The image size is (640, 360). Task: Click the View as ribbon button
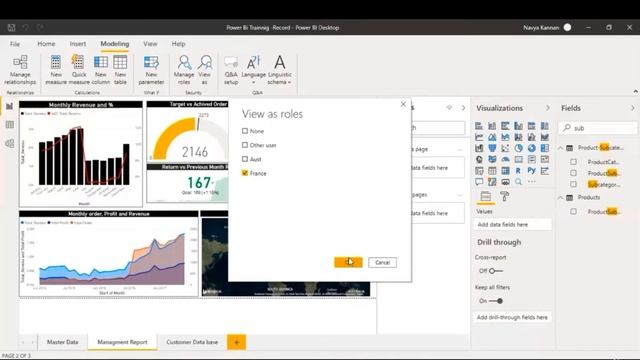pyautogui.click(x=204, y=70)
